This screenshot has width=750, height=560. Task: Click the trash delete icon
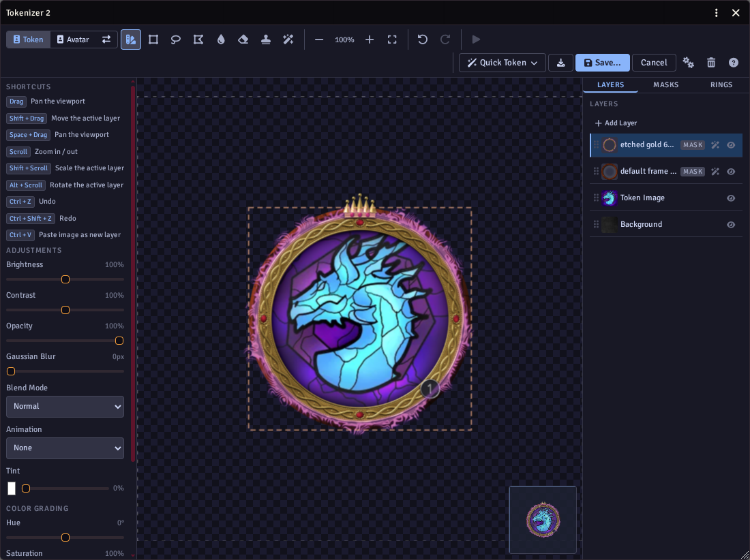pos(711,63)
